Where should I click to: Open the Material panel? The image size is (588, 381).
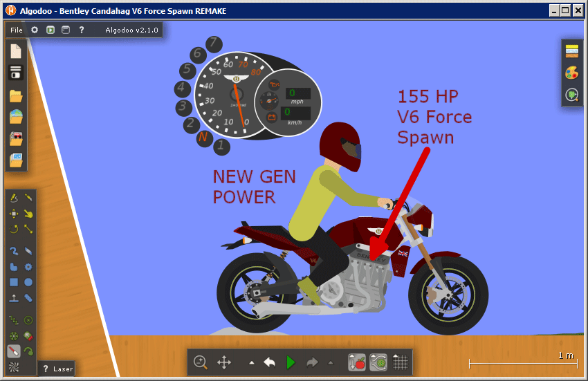pos(572,51)
